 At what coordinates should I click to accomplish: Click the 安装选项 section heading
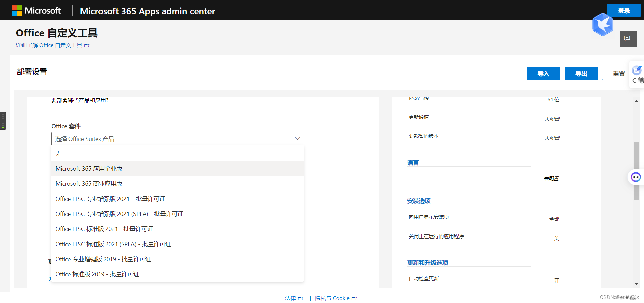pos(419,201)
